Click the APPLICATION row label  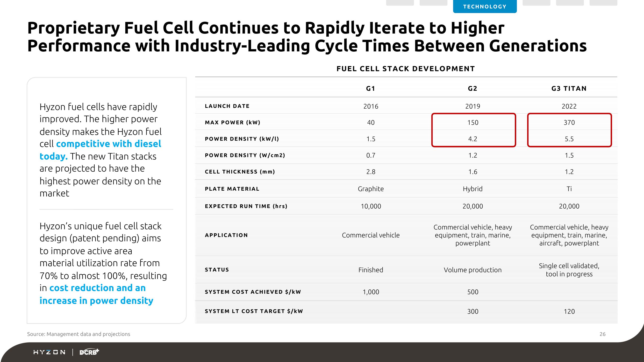(226, 235)
